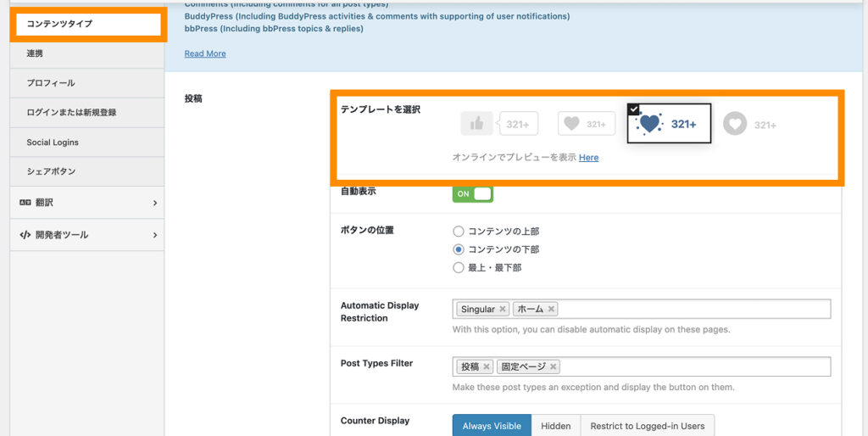868x436 pixels.
Task: Set Counter Display to Hidden
Action: click(556, 426)
